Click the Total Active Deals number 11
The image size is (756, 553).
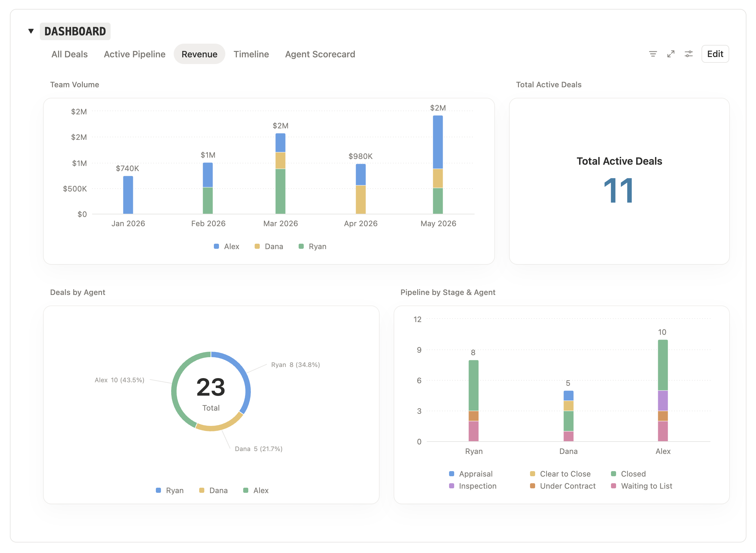pos(618,190)
